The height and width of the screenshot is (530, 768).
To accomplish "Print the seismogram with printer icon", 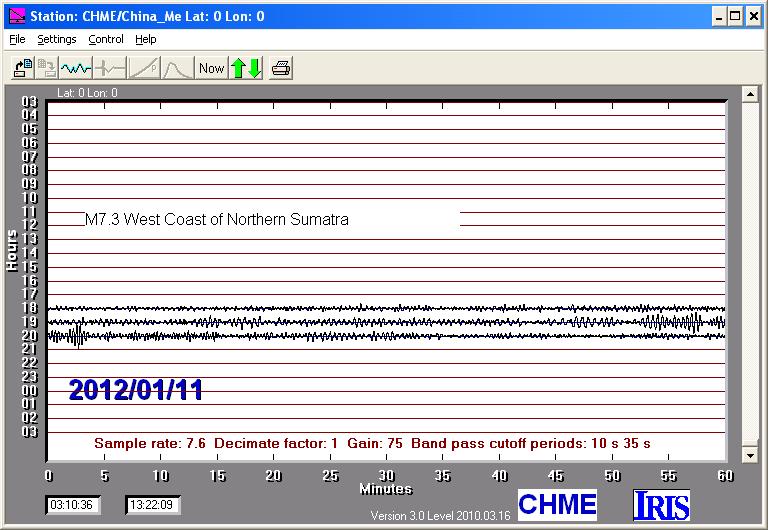I will 281,68.
